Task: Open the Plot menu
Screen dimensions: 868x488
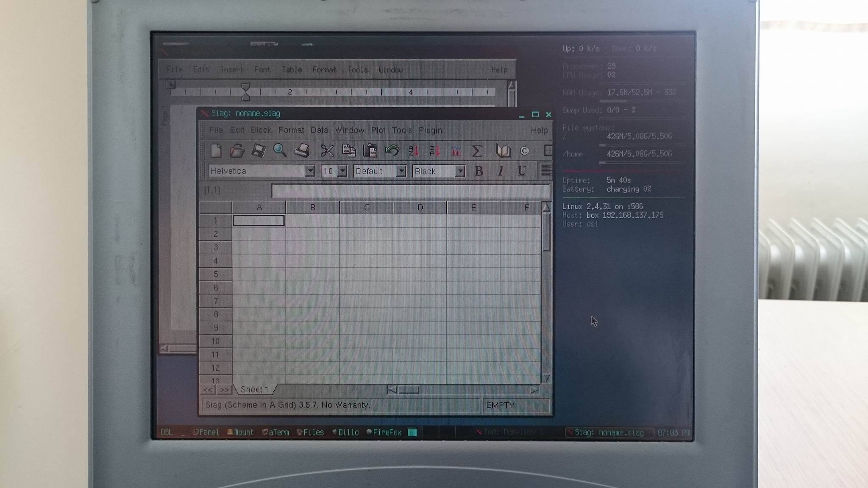Action: 378,130
